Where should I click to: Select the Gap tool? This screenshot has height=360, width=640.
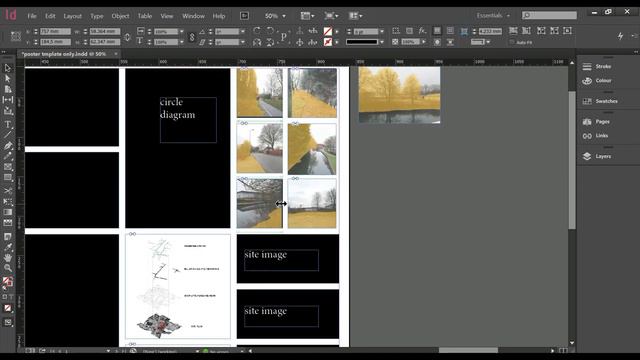pyautogui.click(x=7, y=100)
